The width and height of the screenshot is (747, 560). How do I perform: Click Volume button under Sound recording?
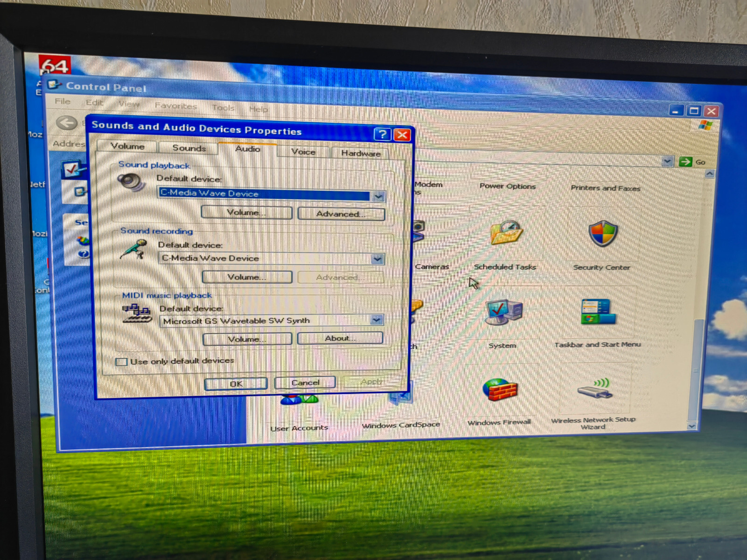(247, 277)
